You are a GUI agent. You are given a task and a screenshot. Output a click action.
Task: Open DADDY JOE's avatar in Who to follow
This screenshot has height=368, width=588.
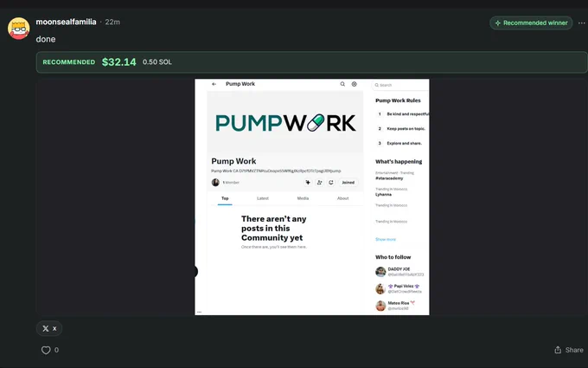380,272
